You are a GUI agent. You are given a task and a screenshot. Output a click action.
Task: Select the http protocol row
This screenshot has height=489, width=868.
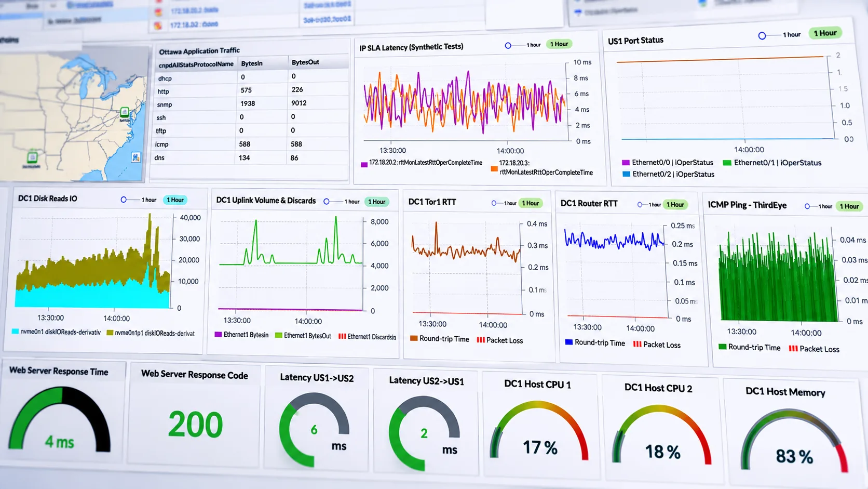(x=252, y=90)
